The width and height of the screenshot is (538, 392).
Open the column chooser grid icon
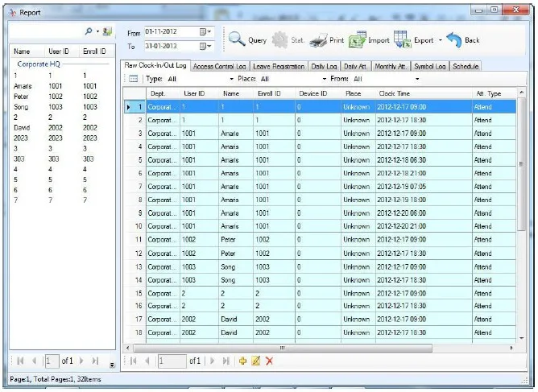(133, 79)
